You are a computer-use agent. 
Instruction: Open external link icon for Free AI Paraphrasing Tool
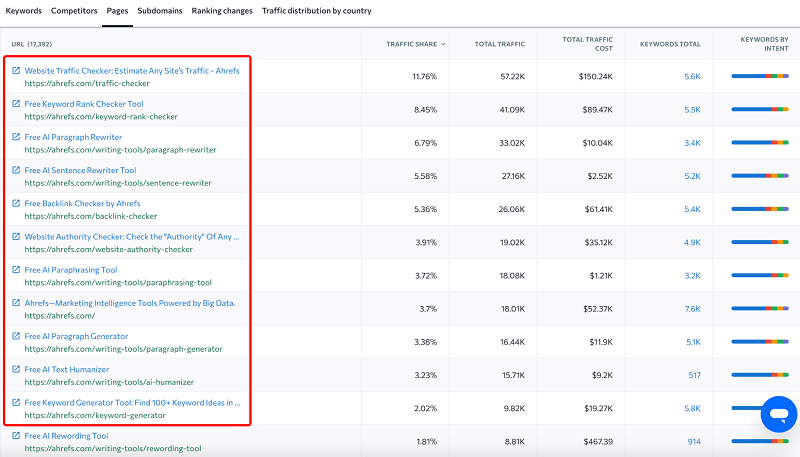click(x=16, y=269)
